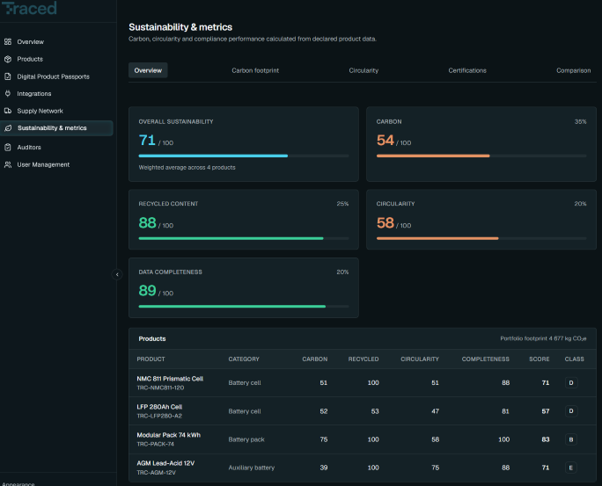Viewport: 602px width, 486px height.
Task: Switch to Comparison tab
Action: click(574, 70)
